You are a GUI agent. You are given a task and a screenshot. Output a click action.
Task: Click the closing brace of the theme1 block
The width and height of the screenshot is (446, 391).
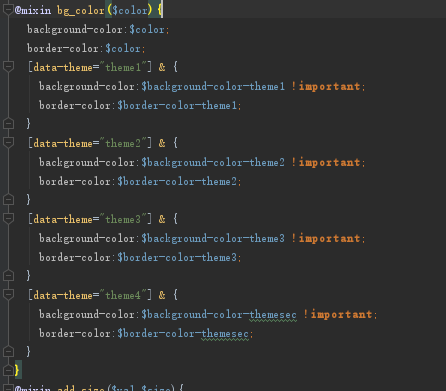[29, 124]
